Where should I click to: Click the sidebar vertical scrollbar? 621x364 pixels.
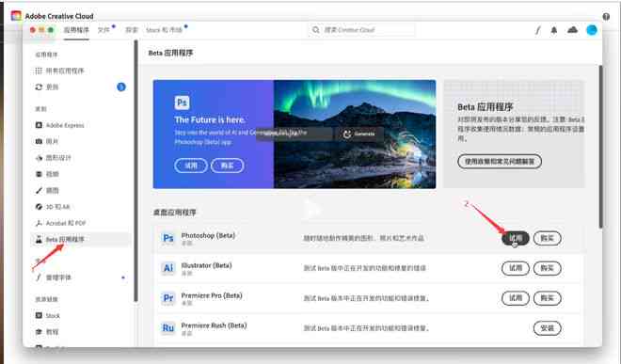coord(135,170)
